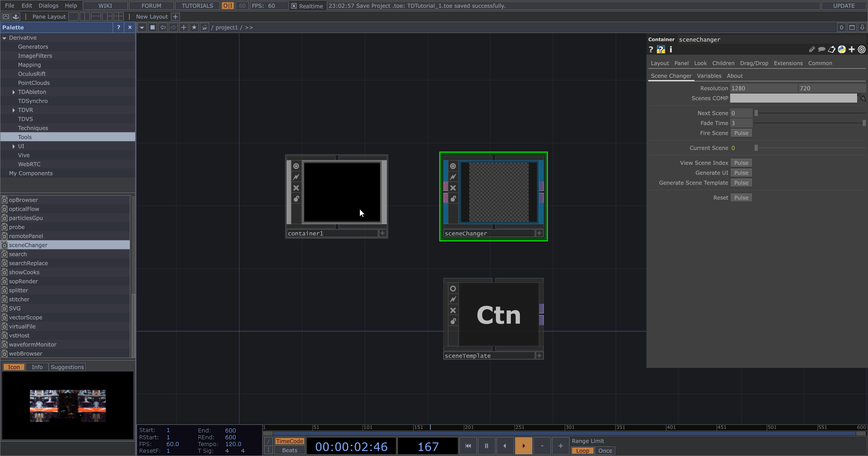This screenshot has width=868, height=456.
Task: Open the Dialogs menu
Action: tap(48, 6)
